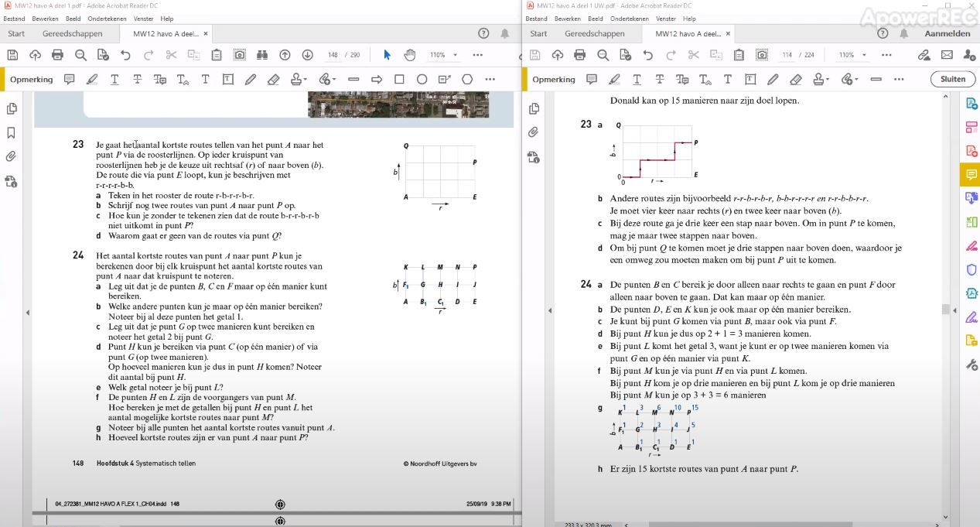Switch to Gereedschappen tab in left window
Viewport: 980px width, 527px height.
(72, 34)
